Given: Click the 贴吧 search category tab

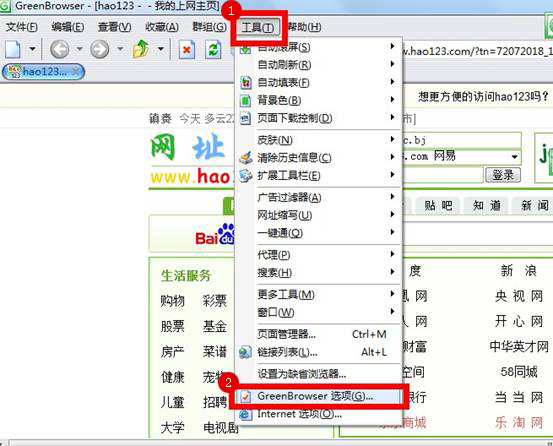Looking at the screenshot, I should click(x=438, y=206).
